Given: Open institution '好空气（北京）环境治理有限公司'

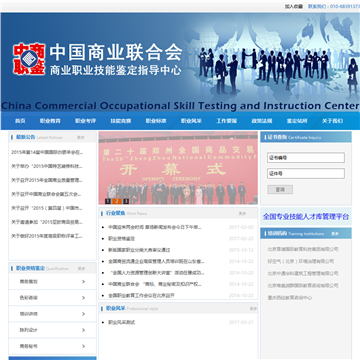Looking at the screenshot, I should (300, 261).
